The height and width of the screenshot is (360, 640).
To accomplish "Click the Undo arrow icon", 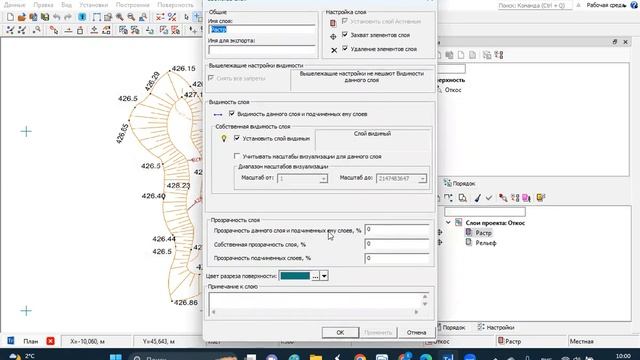I will (57, 17).
